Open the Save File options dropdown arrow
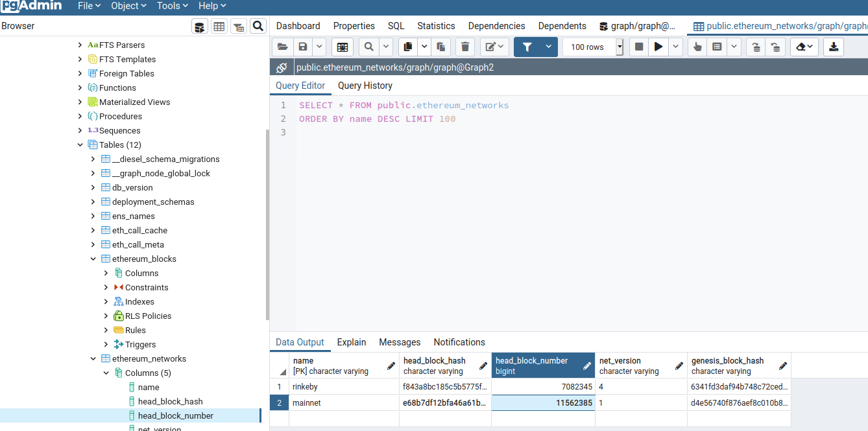This screenshot has width=868, height=431. pos(319,47)
